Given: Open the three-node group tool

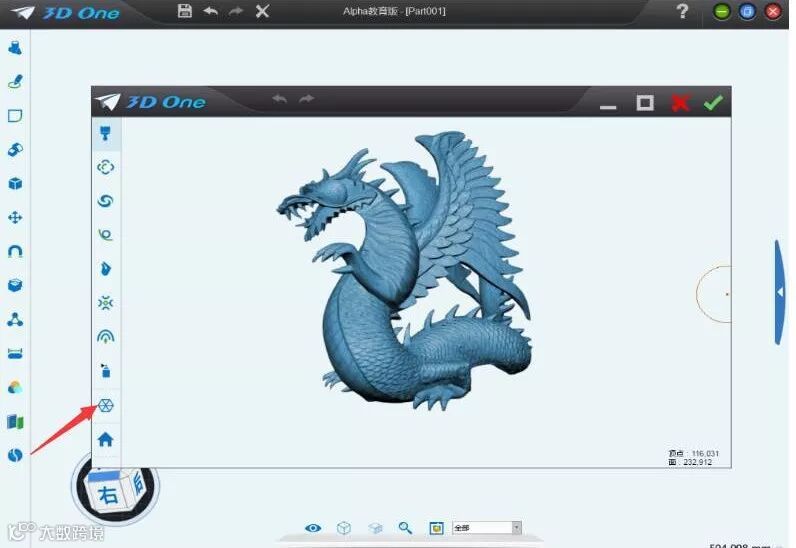Looking at the screenshot, I should tap(15, 319).
